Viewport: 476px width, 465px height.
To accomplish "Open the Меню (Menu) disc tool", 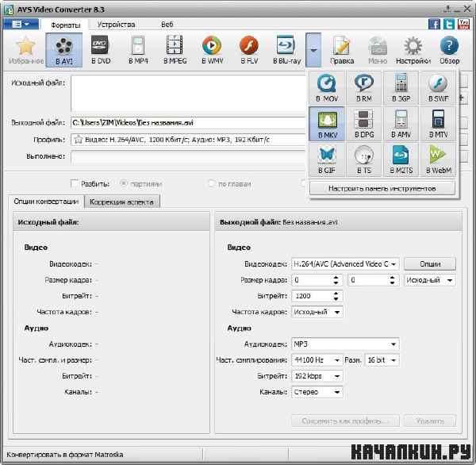I will coord(378,51).
